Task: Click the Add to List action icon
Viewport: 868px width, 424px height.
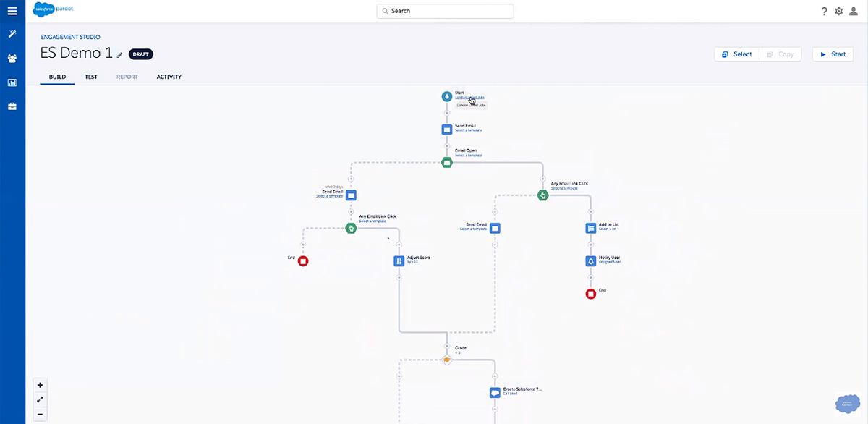Action: pyautogui.click(x=591, y=228)
